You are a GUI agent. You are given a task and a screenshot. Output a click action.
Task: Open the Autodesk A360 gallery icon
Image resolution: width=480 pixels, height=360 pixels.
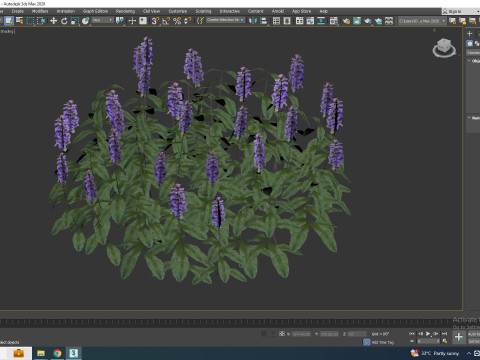click(x=389, y=21)
